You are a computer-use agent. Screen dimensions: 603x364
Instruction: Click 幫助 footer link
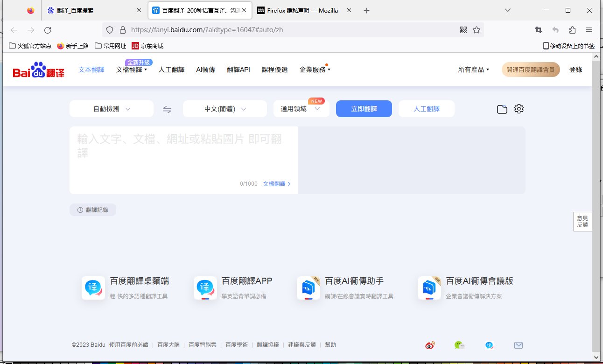click(x=330, y=345)
